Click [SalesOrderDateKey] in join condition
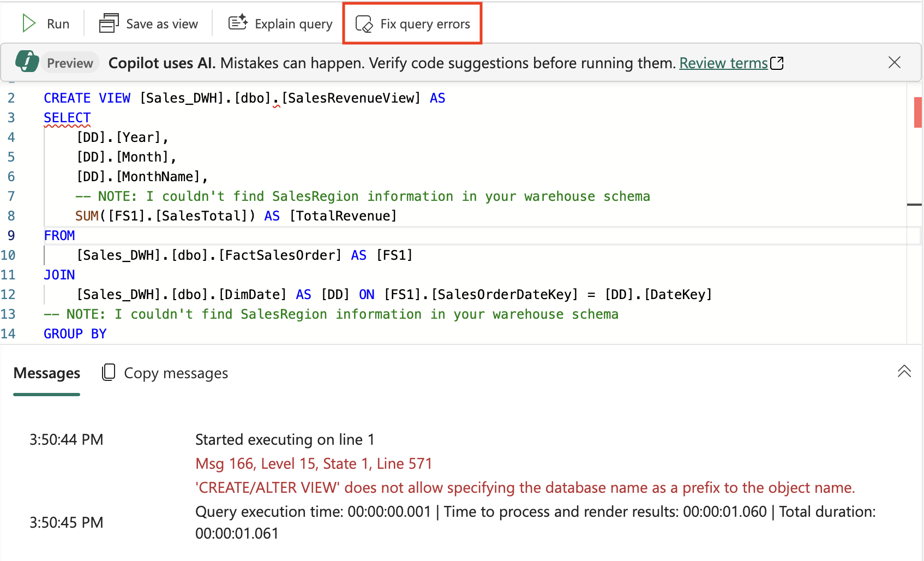 [x=505, y=295]
